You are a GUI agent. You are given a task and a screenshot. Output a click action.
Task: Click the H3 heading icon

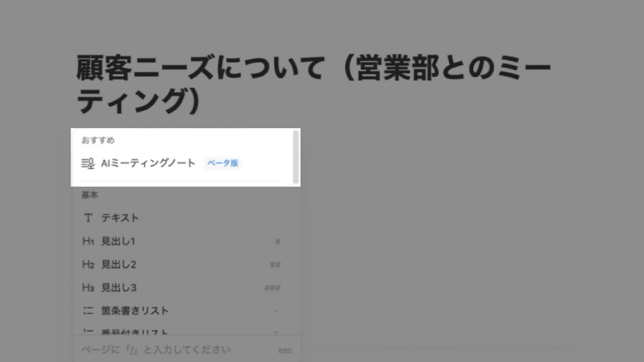(x=89, y=287)
